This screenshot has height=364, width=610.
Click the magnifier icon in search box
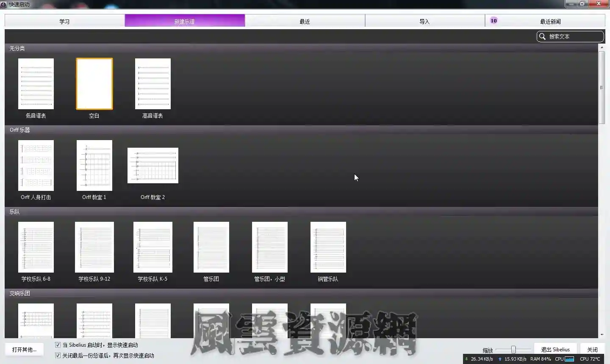coord(542,36)
